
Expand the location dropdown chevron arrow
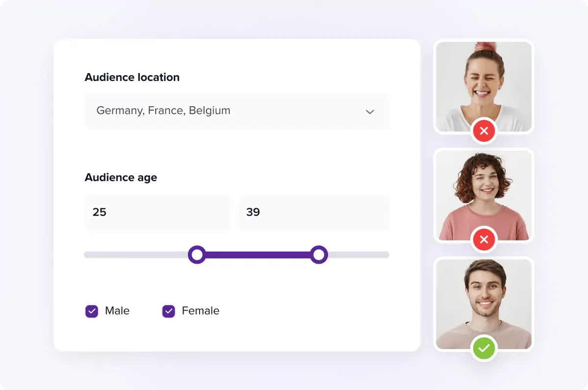tap(370, 112)
